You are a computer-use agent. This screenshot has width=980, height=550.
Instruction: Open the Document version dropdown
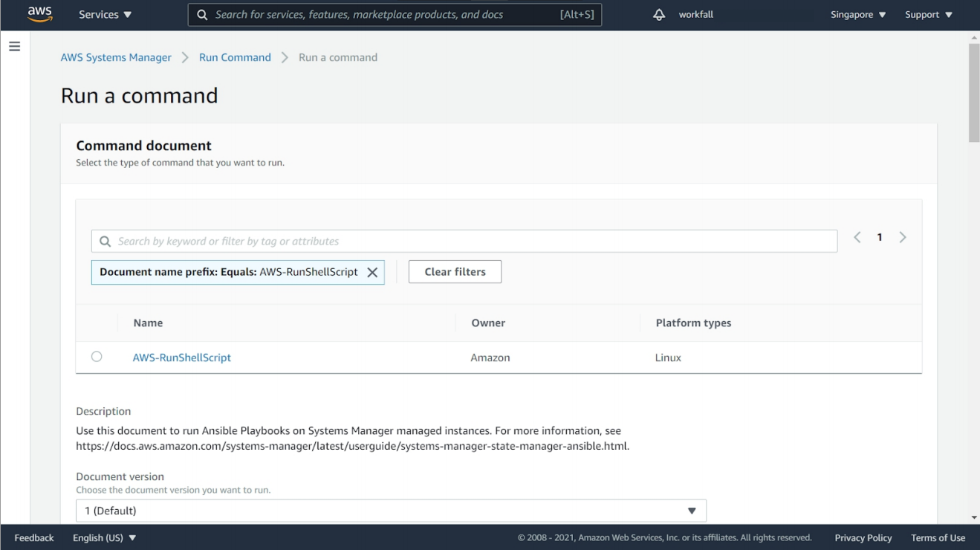(x=391, y=511)
